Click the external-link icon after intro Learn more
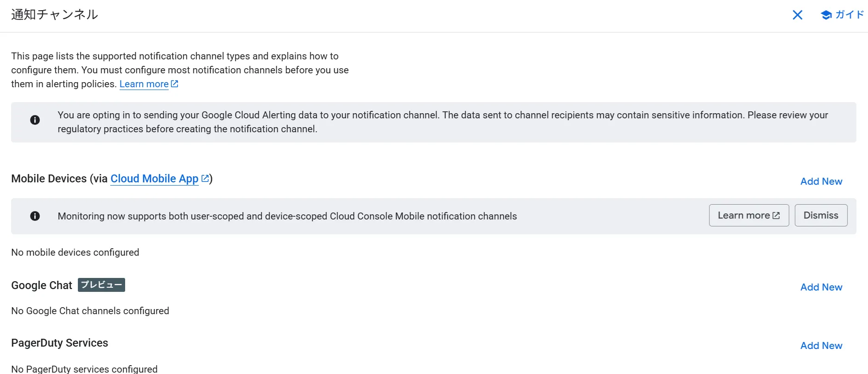This screenshot has width=868, height=374. [x=175, y=84]
